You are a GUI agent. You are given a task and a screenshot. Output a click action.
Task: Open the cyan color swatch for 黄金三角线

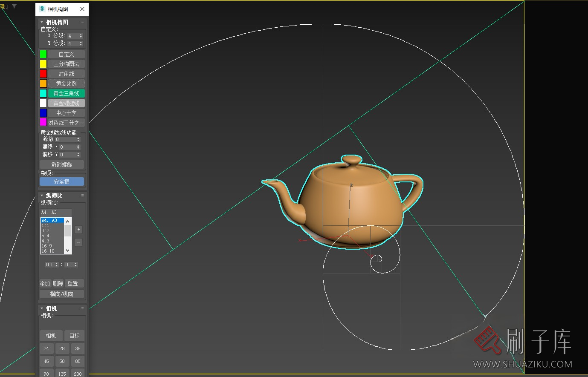43,93
